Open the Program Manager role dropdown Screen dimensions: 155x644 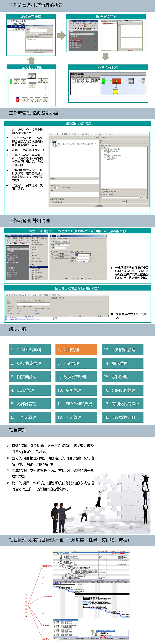pyautogui.click(x=69, y=245)
